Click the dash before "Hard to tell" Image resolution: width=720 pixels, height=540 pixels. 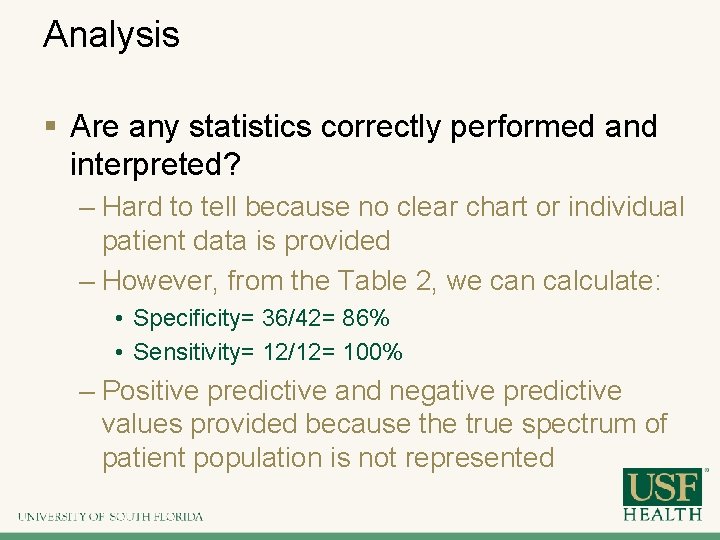[x=86, y=208]
